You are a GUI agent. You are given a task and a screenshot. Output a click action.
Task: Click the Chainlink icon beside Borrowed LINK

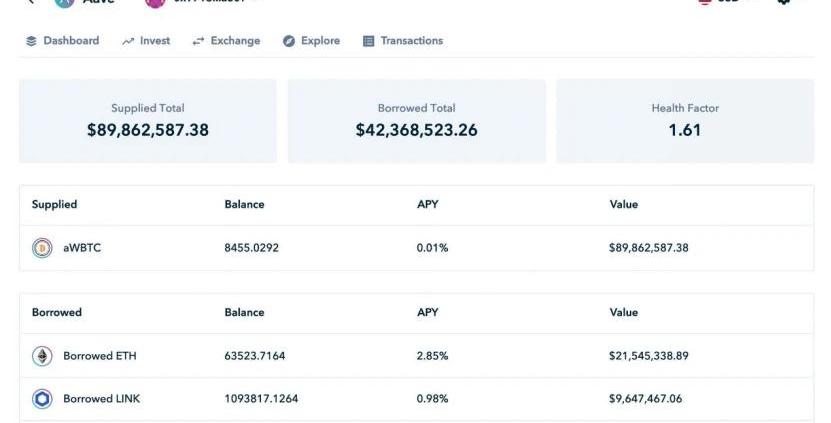(x=42, y=399)
